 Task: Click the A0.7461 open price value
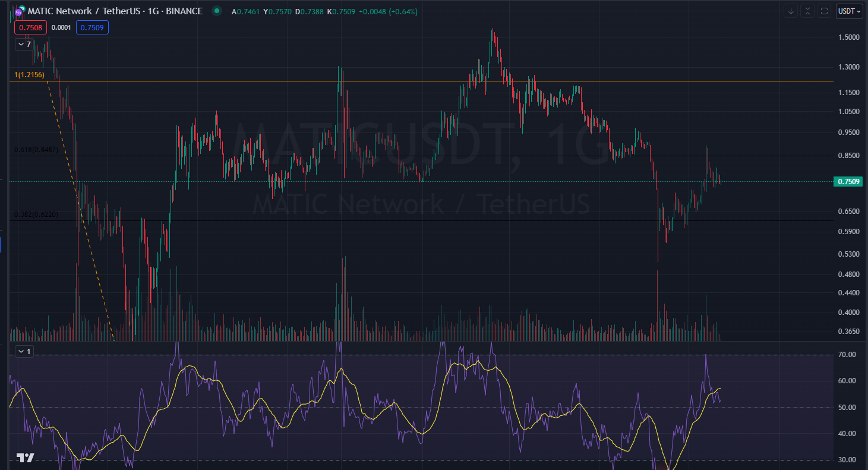[245, 11]
